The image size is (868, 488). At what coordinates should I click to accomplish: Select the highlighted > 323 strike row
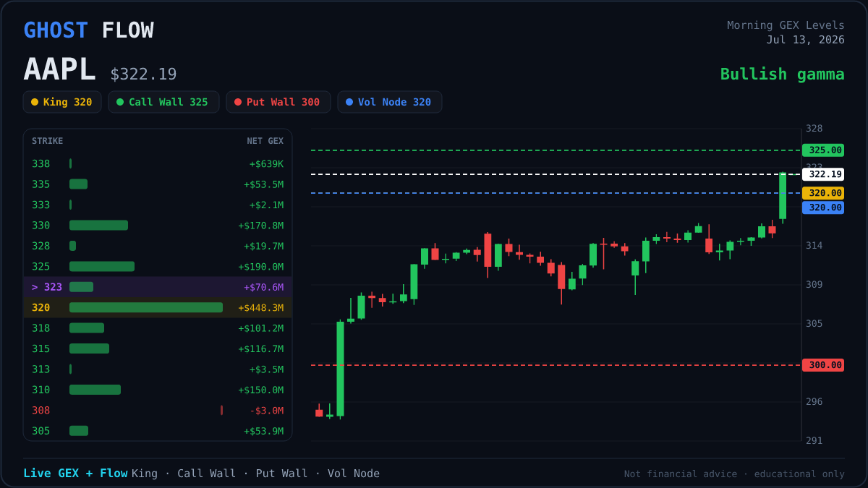click(158, 287)
